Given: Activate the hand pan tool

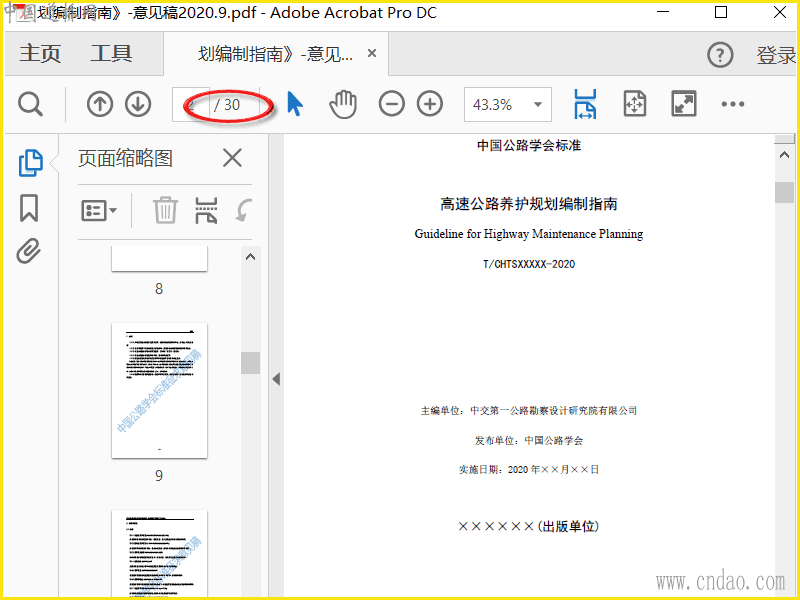Looking at the screenshot, I should 343,105.
